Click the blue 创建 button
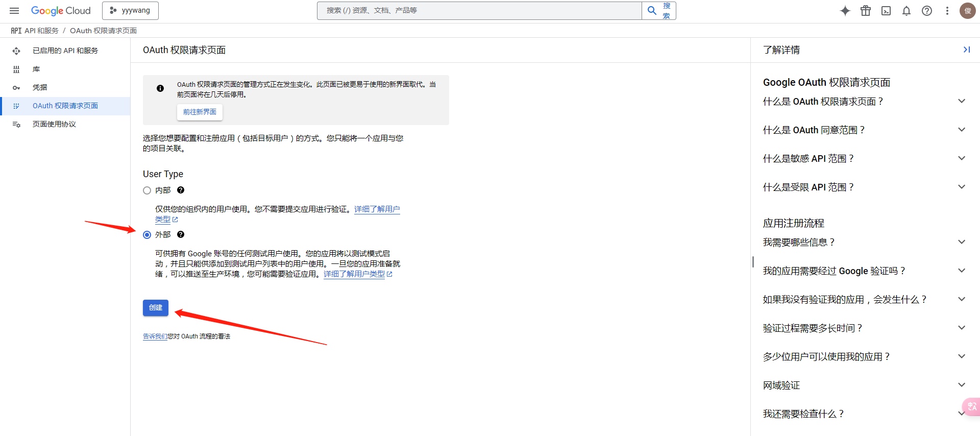980x436 pixels. point(156,308)
